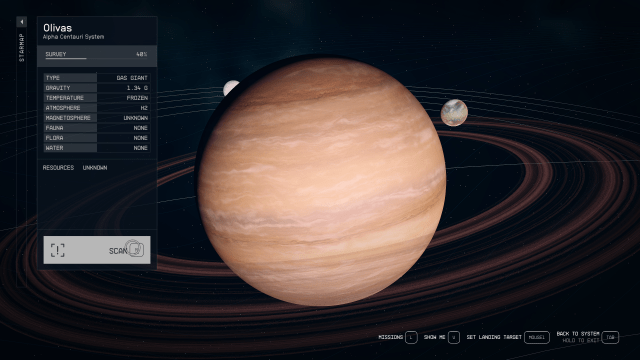Click the FLORA row label
The height and width of the screenshot is (360, 640).
pos(54,138)
